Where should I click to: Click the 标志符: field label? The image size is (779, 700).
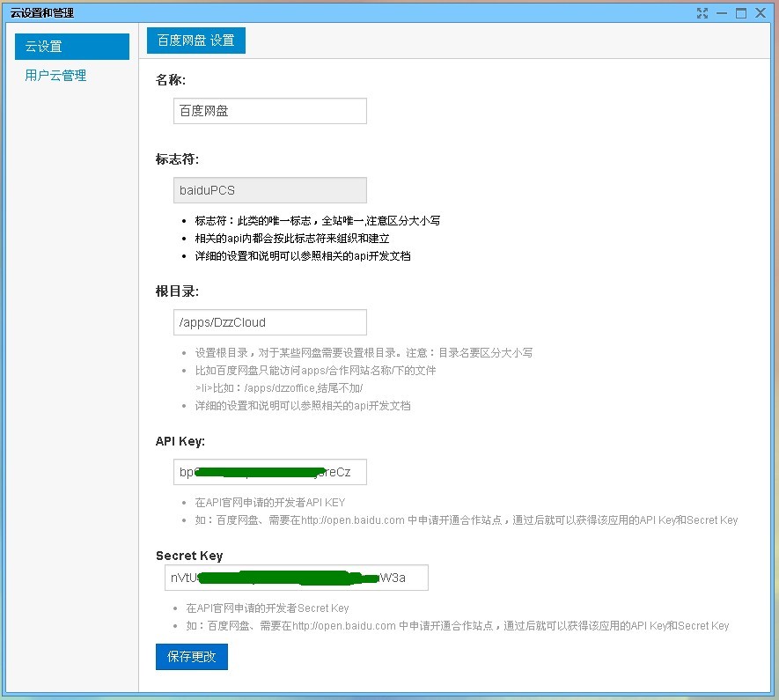click(x=177, y=159)
